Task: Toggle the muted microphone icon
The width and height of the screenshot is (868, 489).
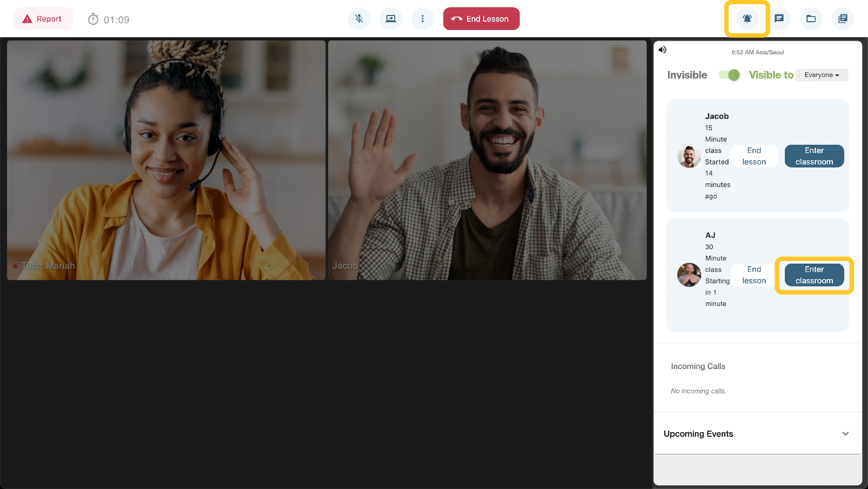Action: 359,19
